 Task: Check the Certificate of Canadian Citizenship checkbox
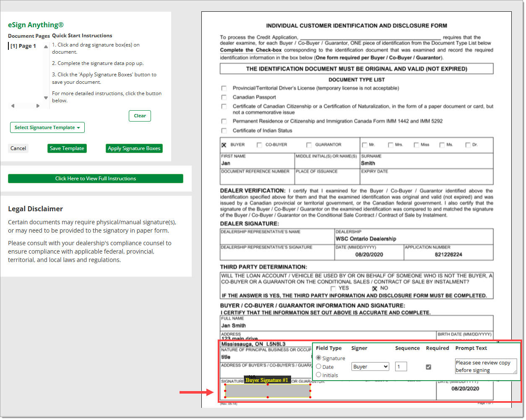pos(224,106)
